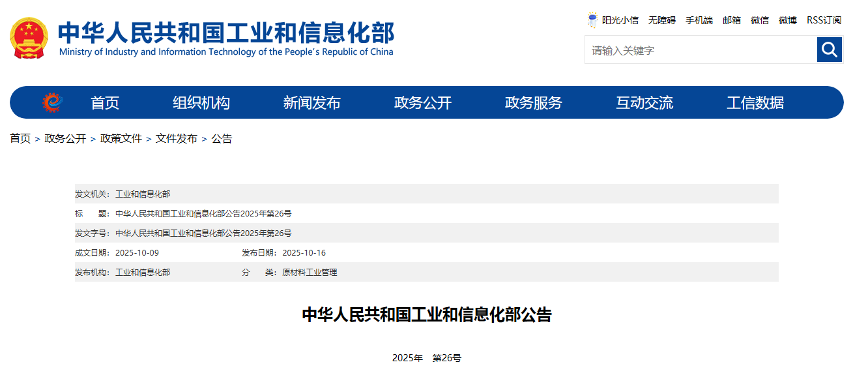Click the 微博 link
868x373 pixels.
click(788, 20)
